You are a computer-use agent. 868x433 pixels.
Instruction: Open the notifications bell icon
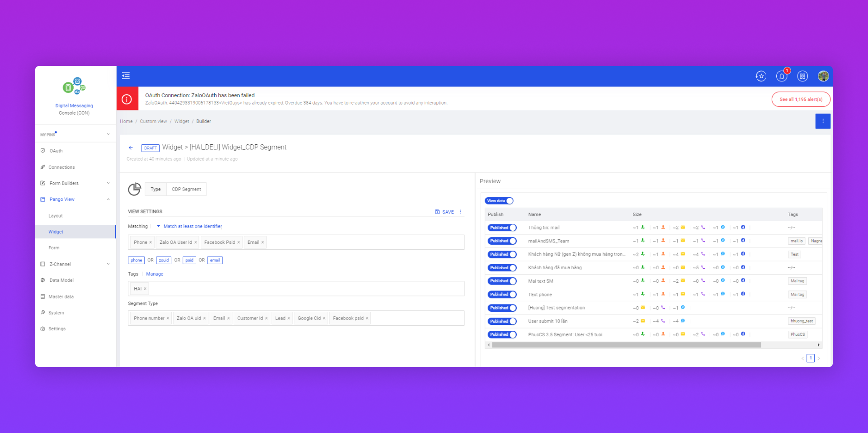coord(781,76)
